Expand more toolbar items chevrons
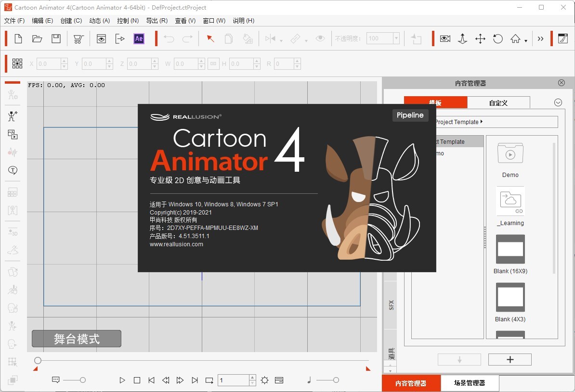The width and height of the screenshot is (575, 392). point(540,38)
